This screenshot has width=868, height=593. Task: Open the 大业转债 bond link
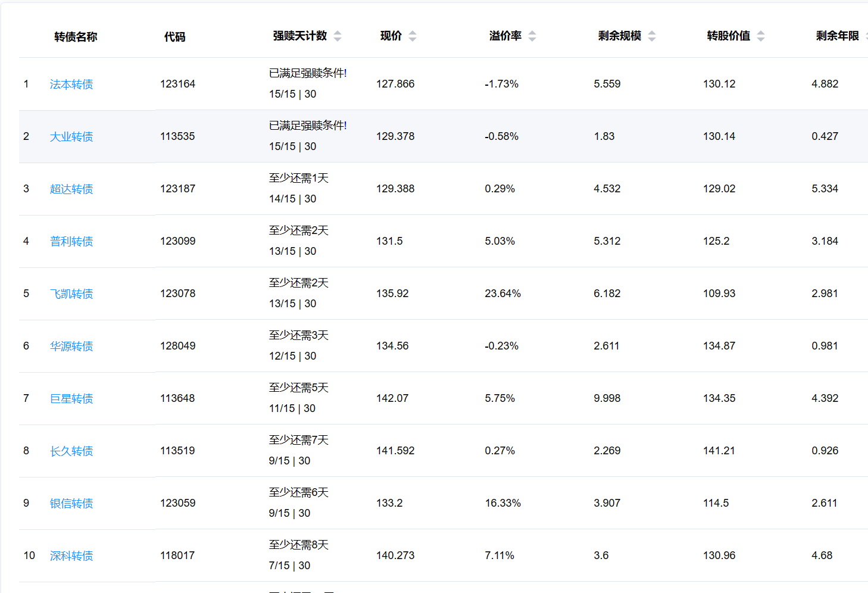point(71,137)
